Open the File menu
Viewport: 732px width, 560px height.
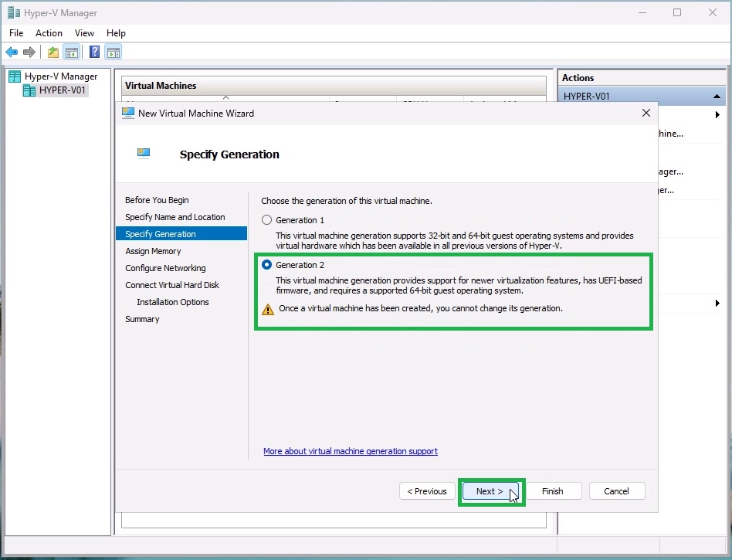16,33
